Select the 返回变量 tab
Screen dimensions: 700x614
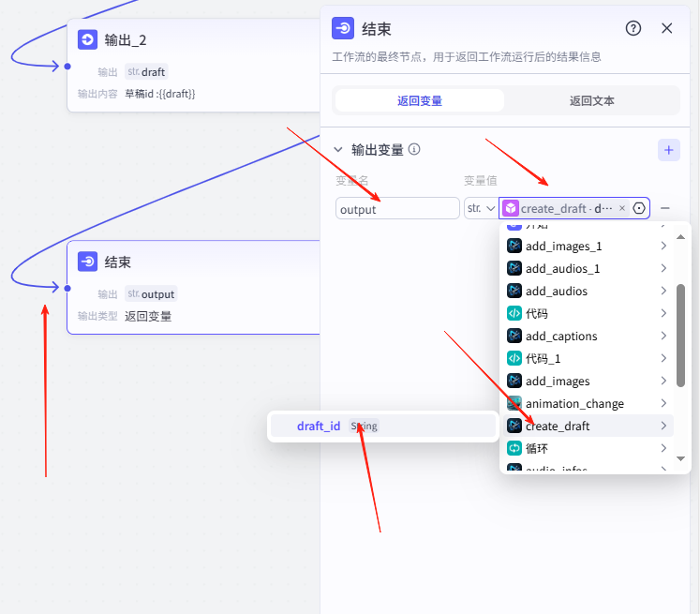point(419,100)
